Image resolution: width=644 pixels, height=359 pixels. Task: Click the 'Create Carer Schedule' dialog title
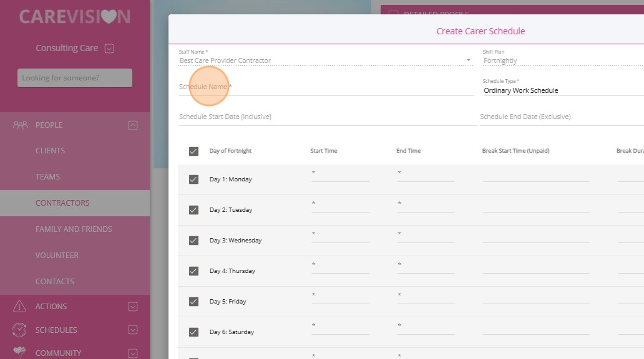point(481,31)
